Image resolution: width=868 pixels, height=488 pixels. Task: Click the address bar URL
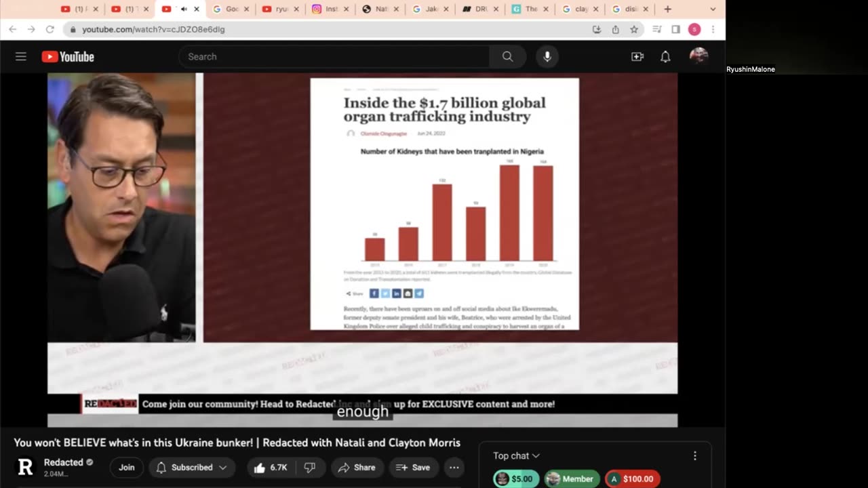(154, 29)
